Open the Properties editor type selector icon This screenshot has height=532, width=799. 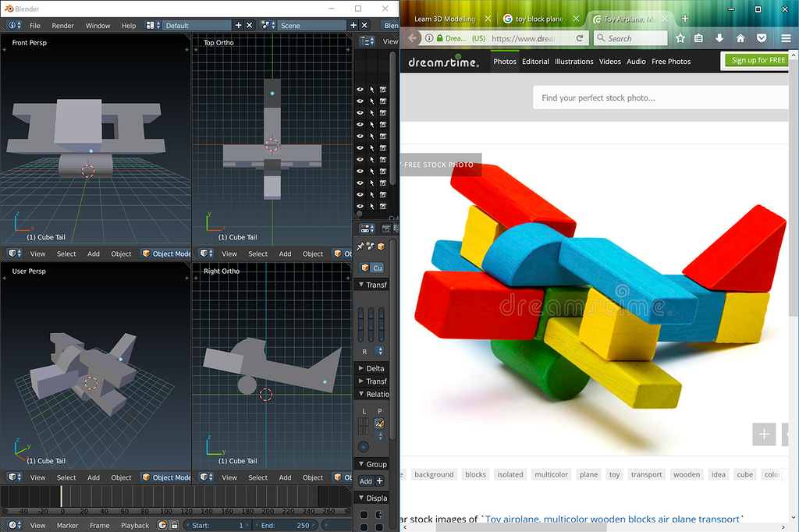click(x=367, y=229)
